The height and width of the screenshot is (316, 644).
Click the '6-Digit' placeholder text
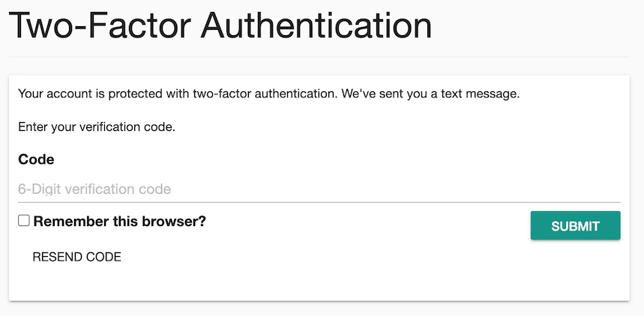(40, 189)
